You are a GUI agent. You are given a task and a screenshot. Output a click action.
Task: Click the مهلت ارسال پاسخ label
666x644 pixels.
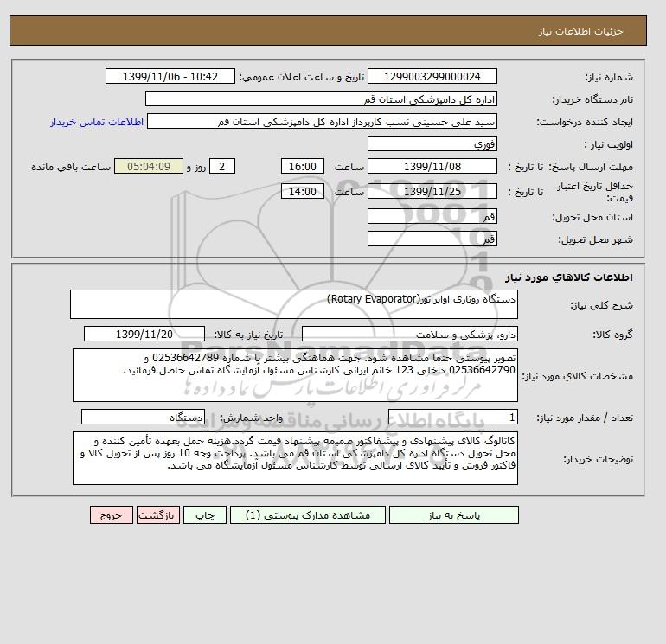tap(591, 167)
